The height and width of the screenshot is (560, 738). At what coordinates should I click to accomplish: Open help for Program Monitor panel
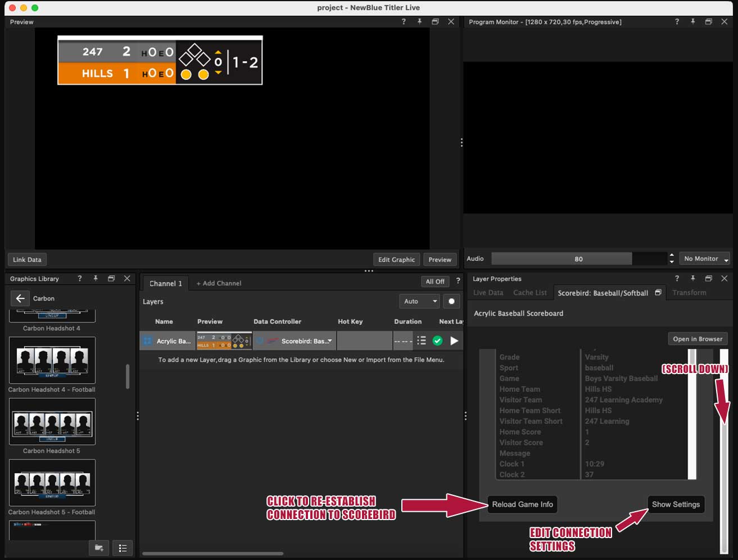tap(677, 21)
